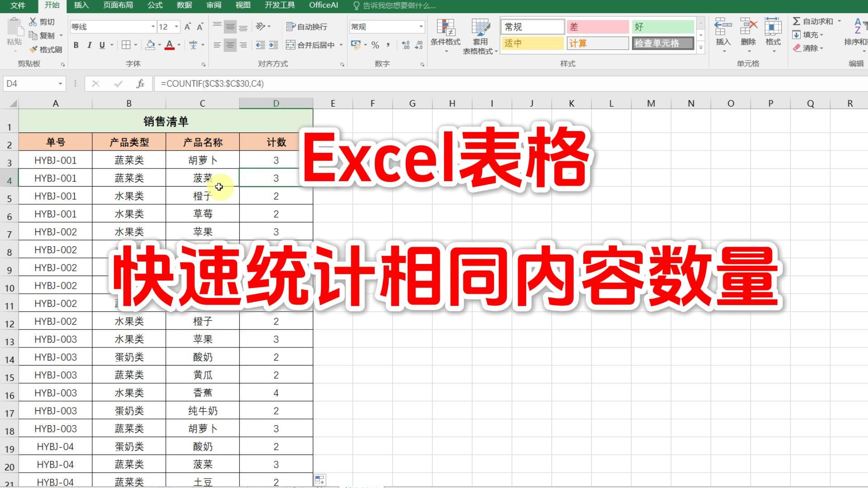868x488 pixels.
Task: Click AutoSum (自动求和) button
Action: tap(813, 21)
